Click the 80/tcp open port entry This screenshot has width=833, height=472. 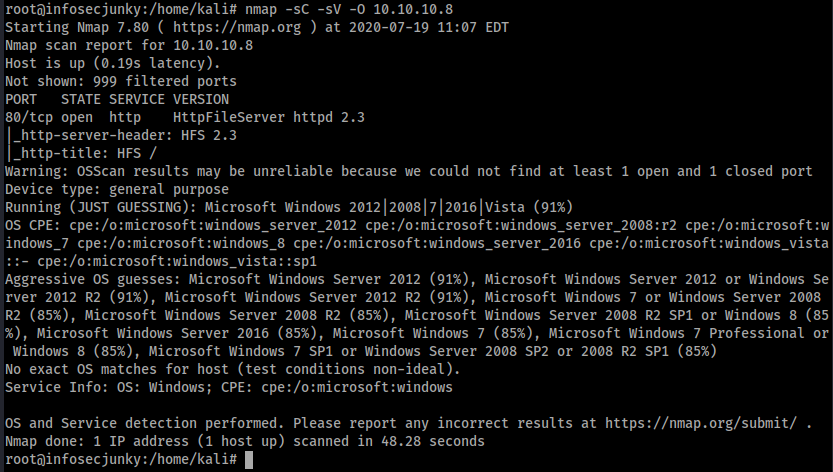click(49, 117)
